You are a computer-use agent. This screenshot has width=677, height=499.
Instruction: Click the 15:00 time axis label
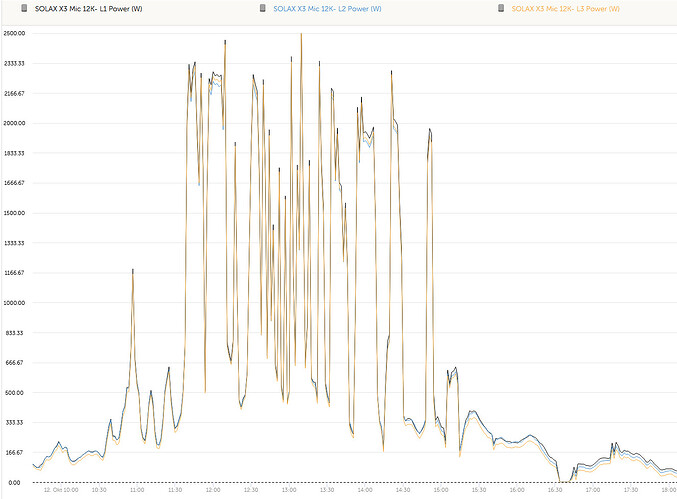(441, 490)
